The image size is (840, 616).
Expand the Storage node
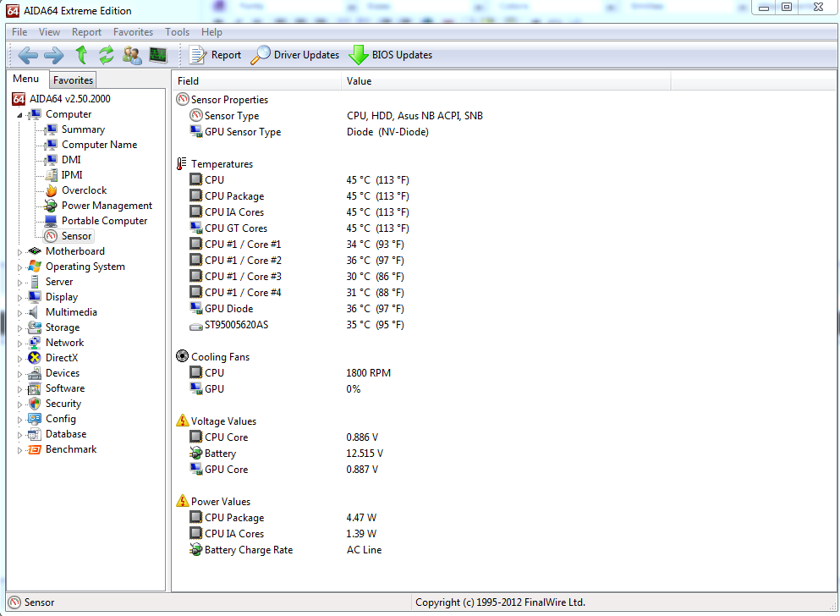tap(19, 328)
